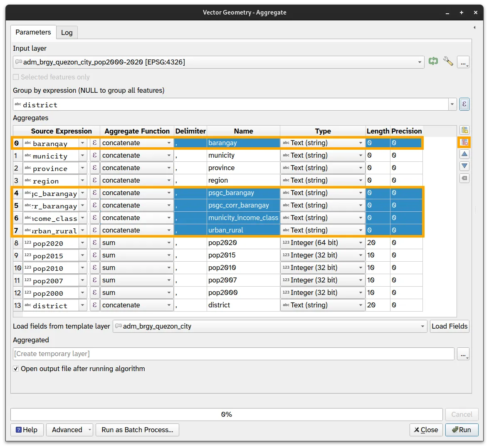The image size is (489, 448).
Task: Click the reset all fields icon
Action: click(x=464, y=178)
